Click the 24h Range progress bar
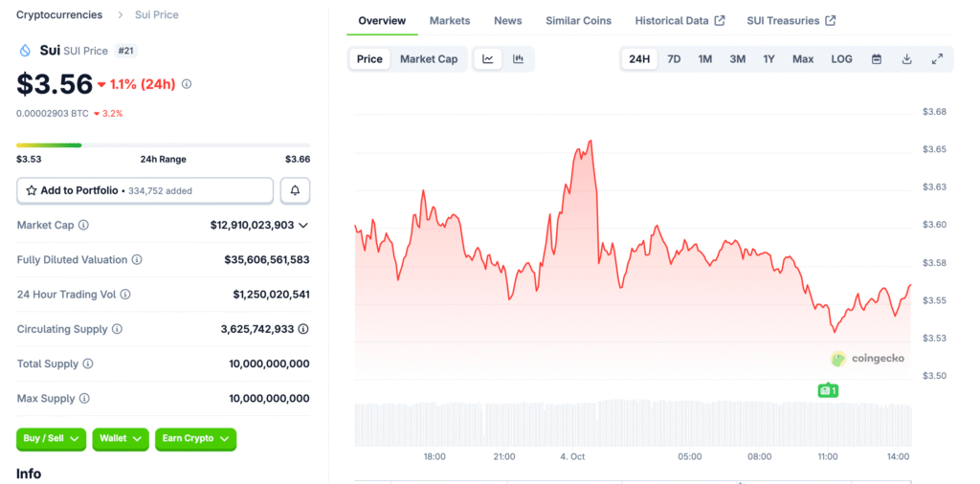Screen dimensions: 980x484 [x=163, y=145]
